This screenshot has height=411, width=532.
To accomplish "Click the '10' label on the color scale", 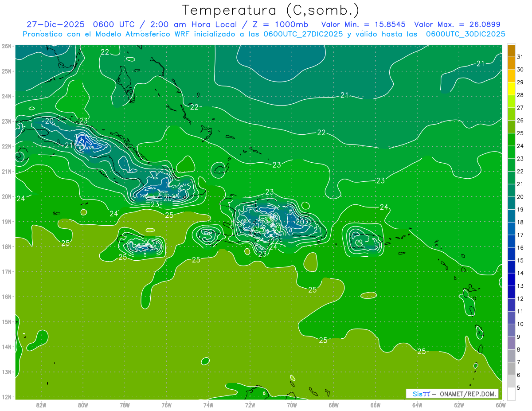I will pos(520,324).
